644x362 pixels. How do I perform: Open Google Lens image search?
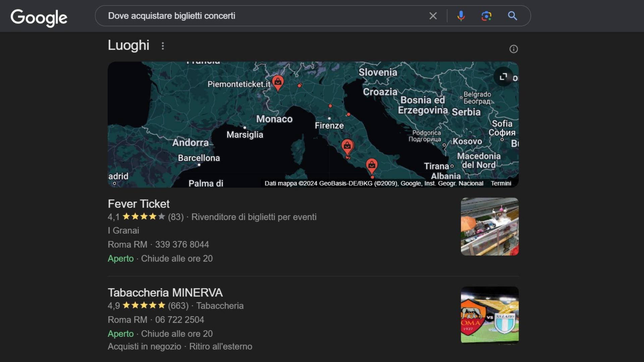click(486, 16)
